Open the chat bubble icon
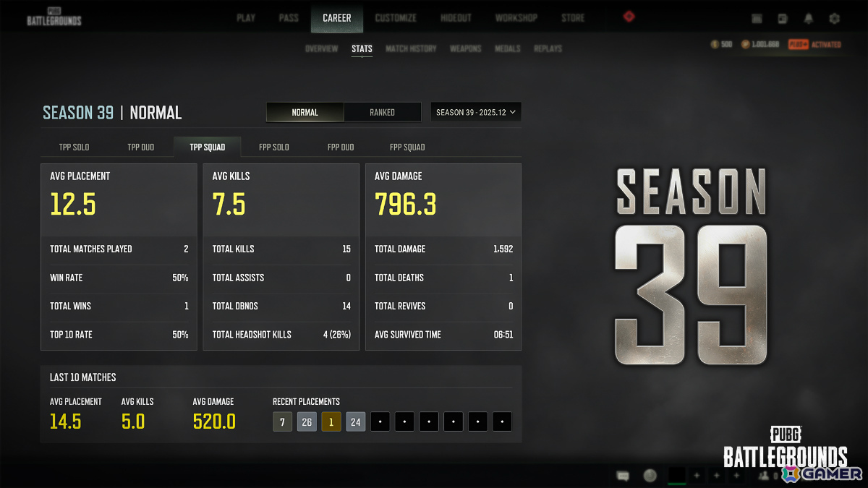This screenshot has width=868, height=488. (x=622, y=474)
